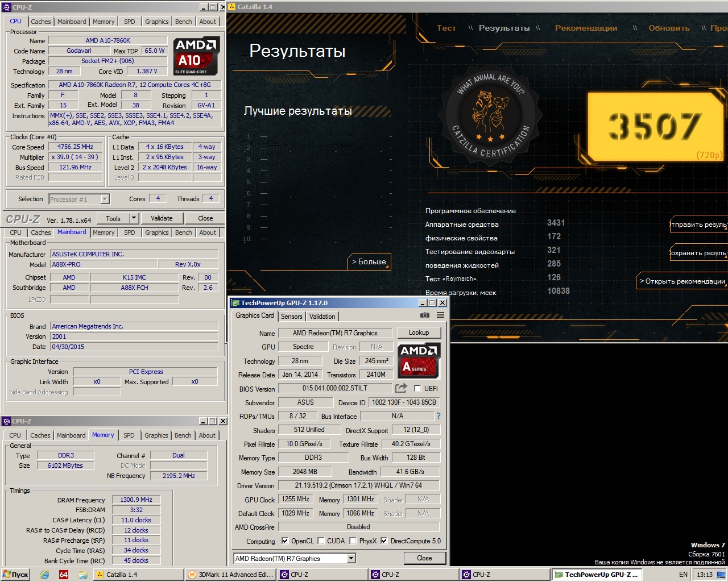Open the Windows Start (Пуск) button
This screenshot has width=728, height=582.
pyautogui.click(x=16, y=575)
